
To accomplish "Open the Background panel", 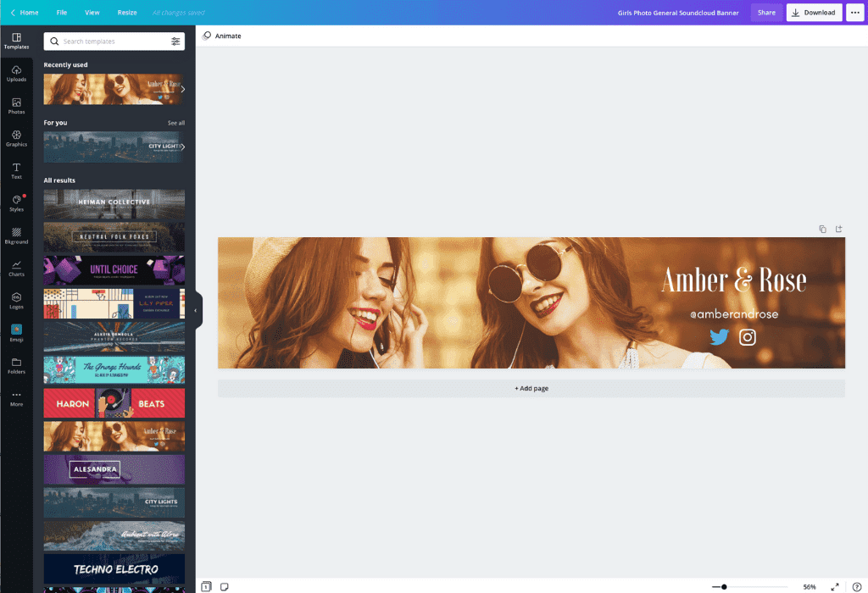I will click(17, 236).
